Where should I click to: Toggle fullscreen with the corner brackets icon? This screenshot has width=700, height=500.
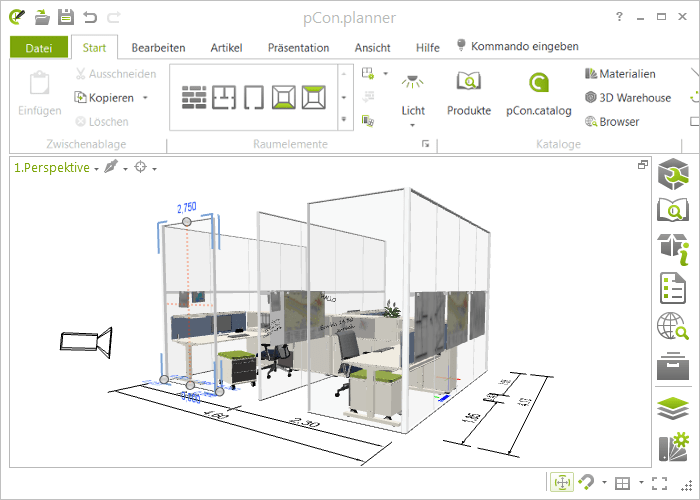[x=659, y=483]
